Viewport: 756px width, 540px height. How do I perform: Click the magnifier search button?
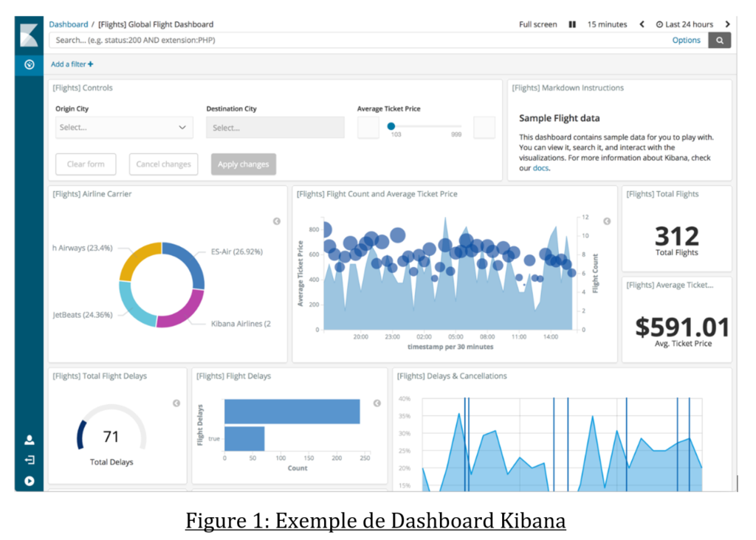pyautogui.click(x=719, y=41)
